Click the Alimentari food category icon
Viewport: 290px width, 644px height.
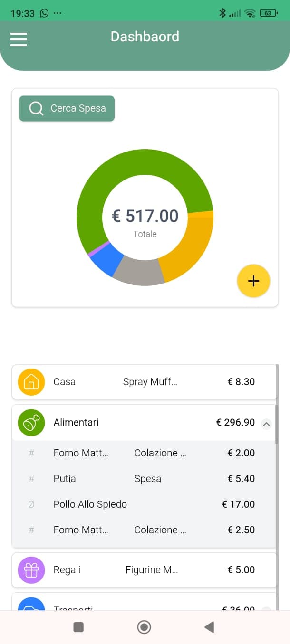[31, 422]
